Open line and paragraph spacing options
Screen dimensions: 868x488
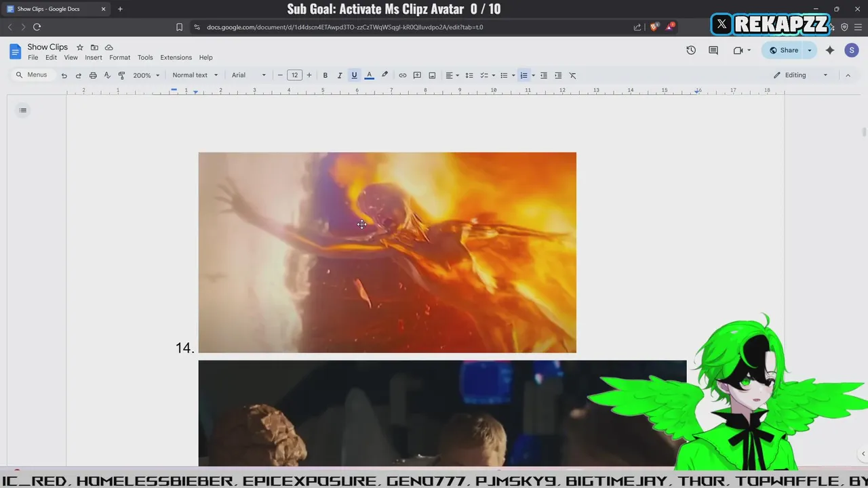coord(469,75)
